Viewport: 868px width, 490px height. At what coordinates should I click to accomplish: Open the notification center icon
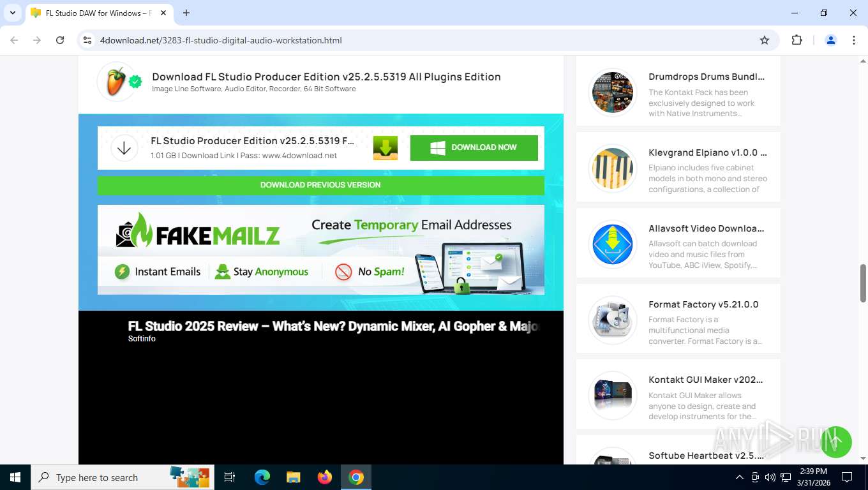click(847, 477)
